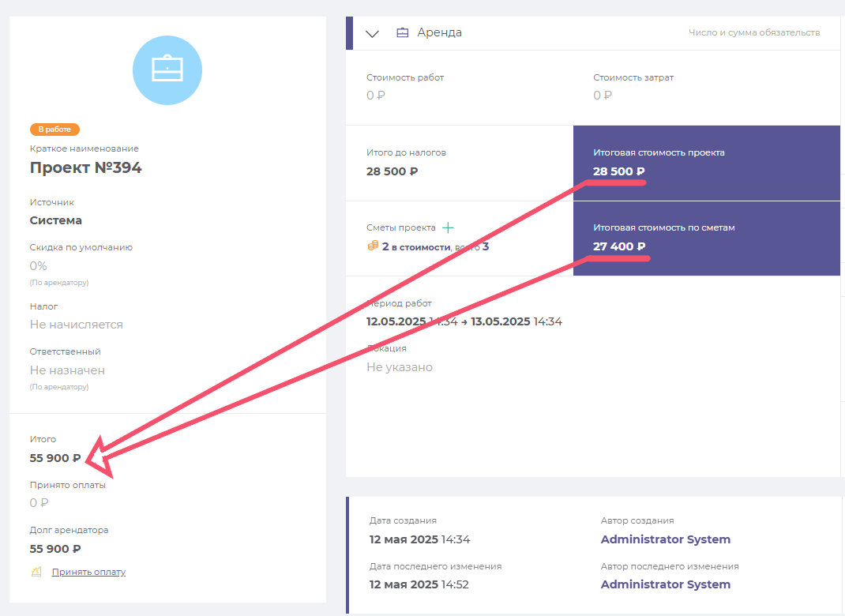This screenshot has width=845, height=616.
Task: Click the end date 13.05.2025 14:34
Action: [516, 321]
